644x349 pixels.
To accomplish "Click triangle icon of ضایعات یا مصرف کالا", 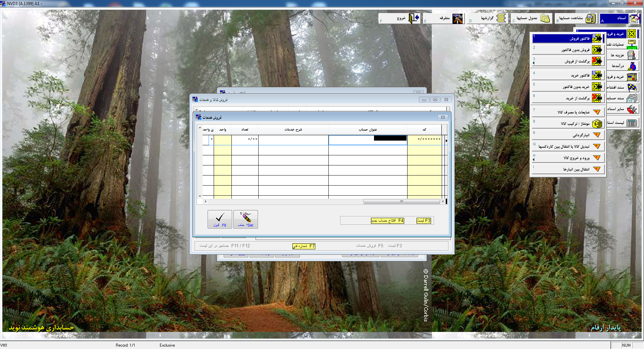I will [597, 112].
